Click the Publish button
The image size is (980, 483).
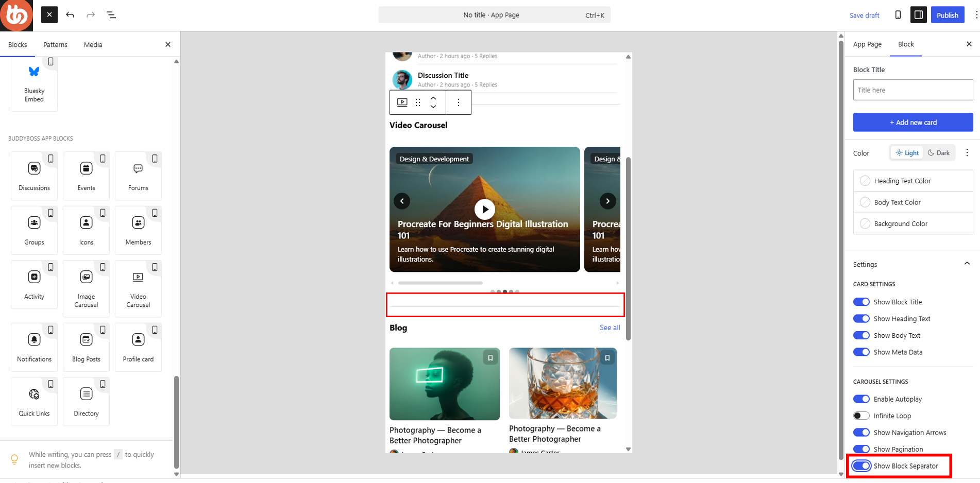(947, 15)
